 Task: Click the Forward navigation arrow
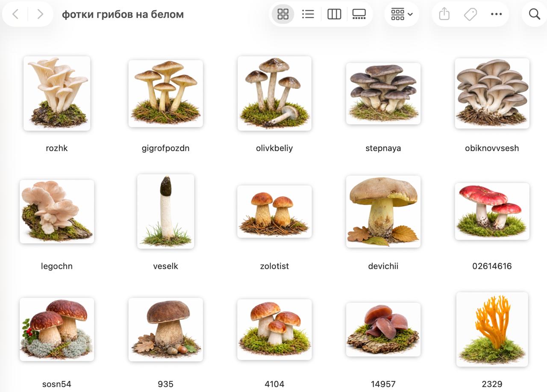(x=40, y=14)
